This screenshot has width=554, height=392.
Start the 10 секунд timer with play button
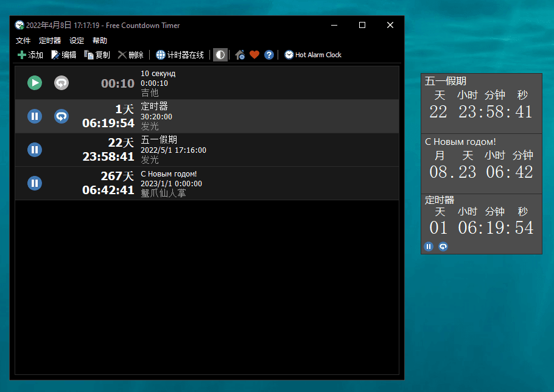pyautogui.click(x=35, y=83)
